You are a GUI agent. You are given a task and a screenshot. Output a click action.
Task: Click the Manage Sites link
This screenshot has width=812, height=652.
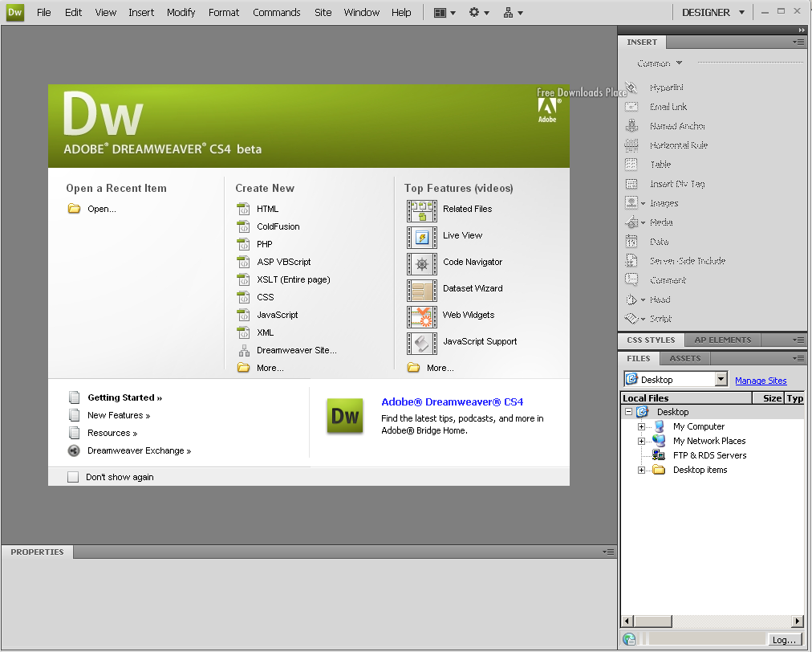point(761,381)
